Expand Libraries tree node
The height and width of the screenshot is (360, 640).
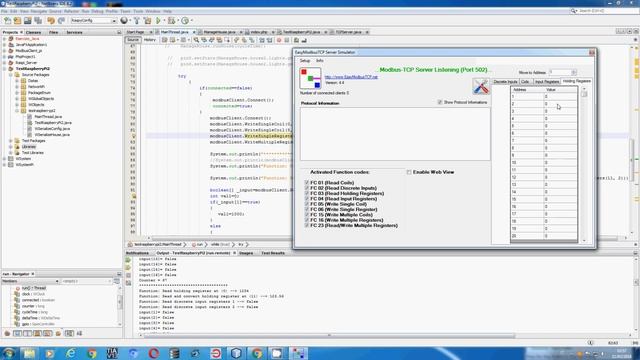[x=11, y=147]
